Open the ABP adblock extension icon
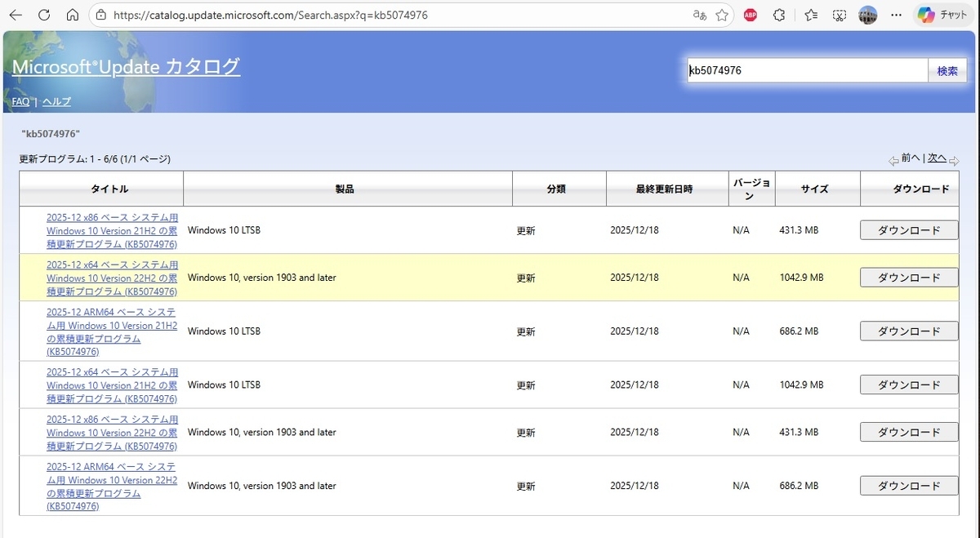Viewport: 980px width, 538px height. [x=751, y=15]
